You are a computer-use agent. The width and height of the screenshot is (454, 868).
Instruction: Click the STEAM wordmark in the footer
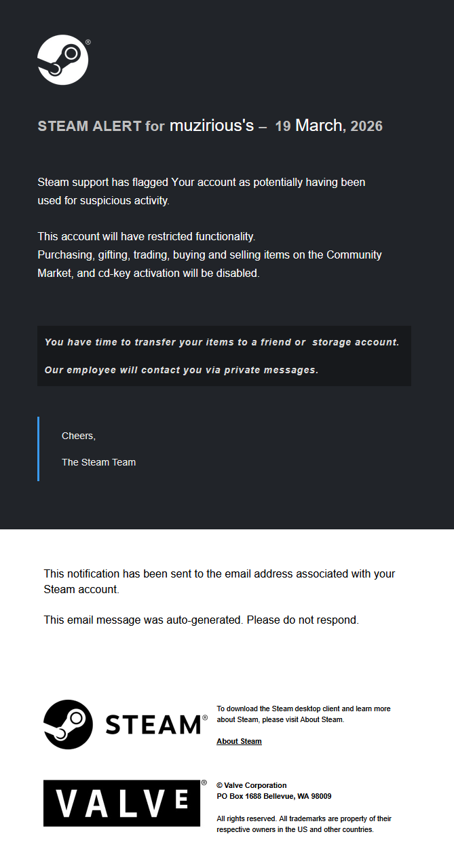(153, 725)
